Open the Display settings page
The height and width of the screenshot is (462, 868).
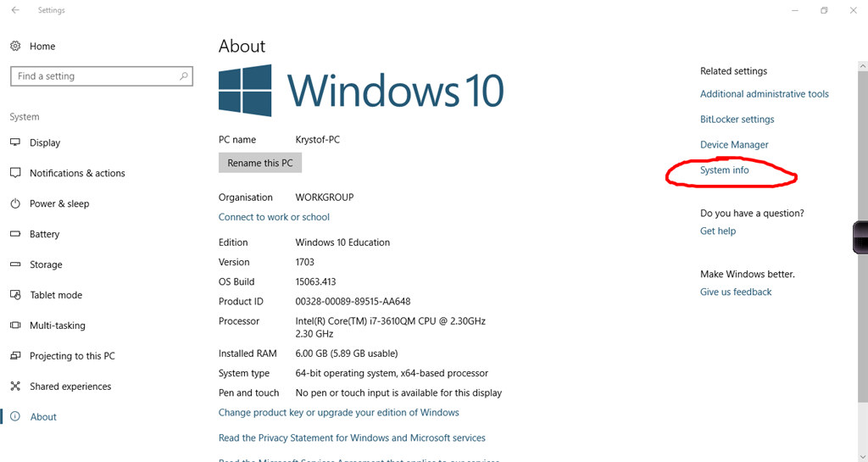45,142
